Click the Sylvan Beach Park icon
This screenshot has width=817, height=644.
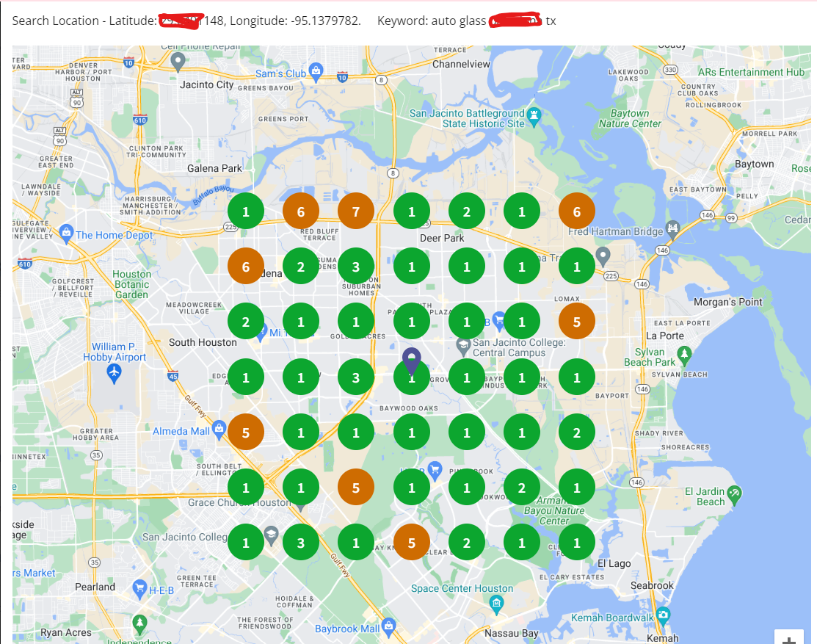pyautogui.click(x=685, y=355)
